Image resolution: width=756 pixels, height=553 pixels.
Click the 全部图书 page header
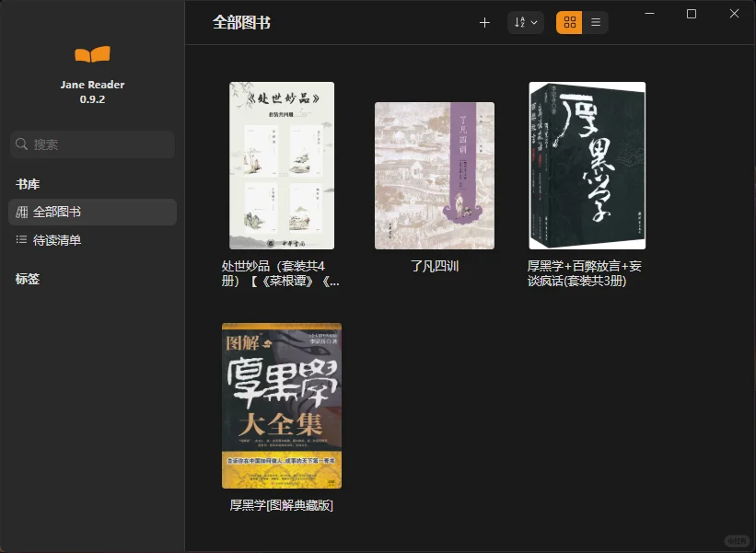(x=241, y=23)
